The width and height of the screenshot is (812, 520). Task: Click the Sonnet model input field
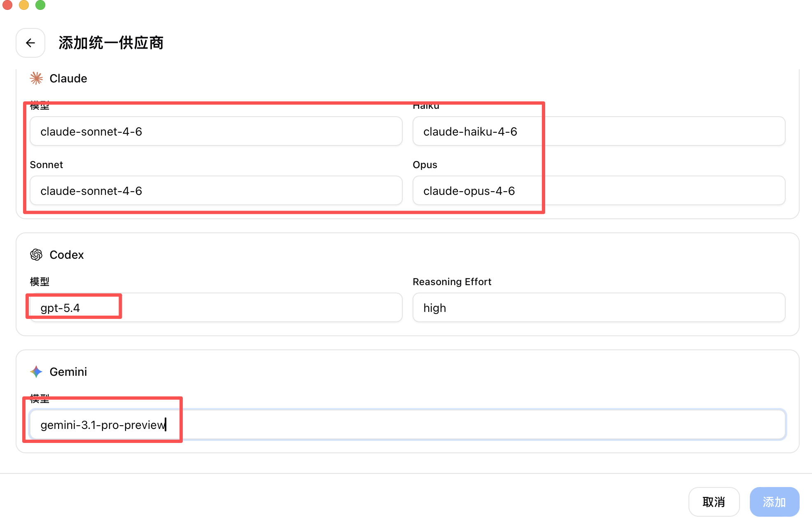pyautogui.click(x=216, y=191)
